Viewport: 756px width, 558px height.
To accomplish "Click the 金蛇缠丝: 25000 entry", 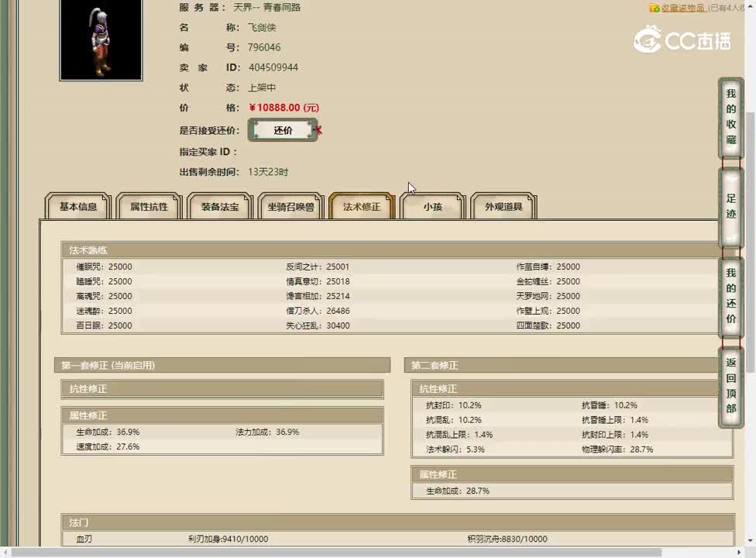I will click(548, 281).
